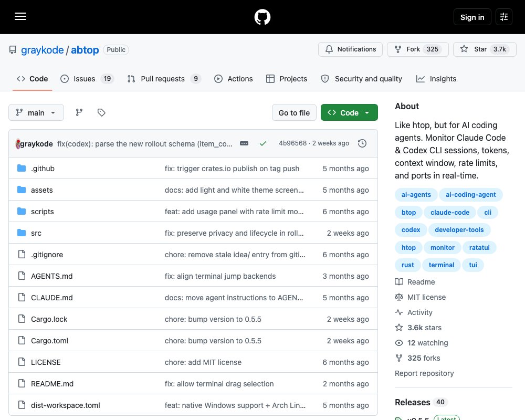Click the Report repository link
This screenshot has height=420, width=525.
click(424, 373)
